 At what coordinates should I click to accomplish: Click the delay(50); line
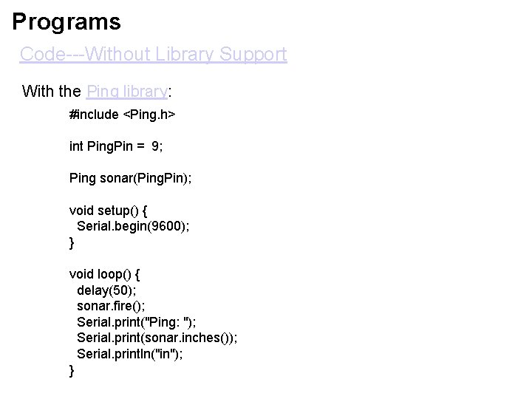pos(106,290)
